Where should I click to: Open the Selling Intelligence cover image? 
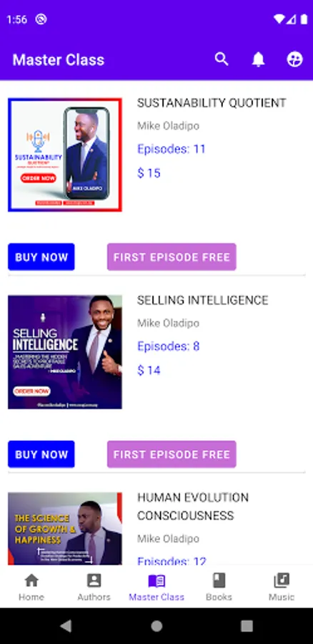pyautogui.click(x=65, y=352)
